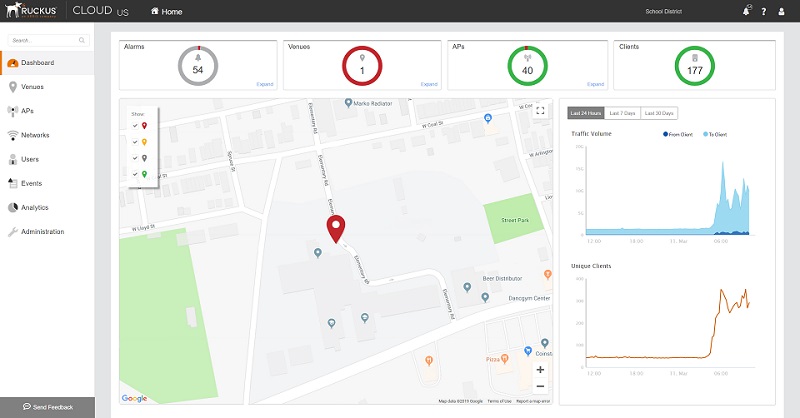The image size is (800, 418).
Task: Toggle the yellow pin checkbox in Show legend
Action: tap(135, 141)
